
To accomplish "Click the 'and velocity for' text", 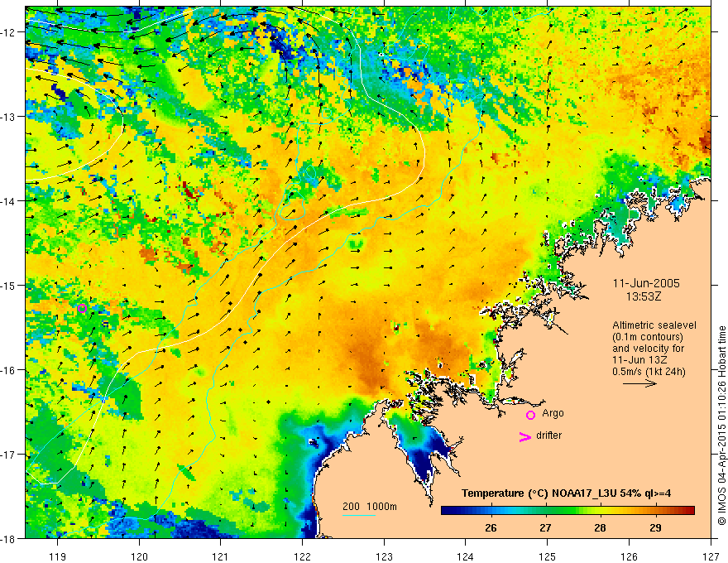I will [x=648, y=349].
